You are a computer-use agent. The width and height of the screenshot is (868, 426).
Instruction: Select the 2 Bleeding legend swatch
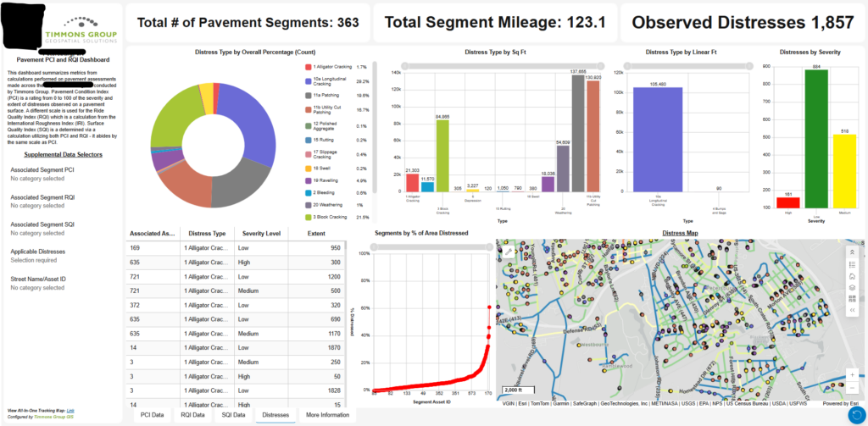point(308,193)
